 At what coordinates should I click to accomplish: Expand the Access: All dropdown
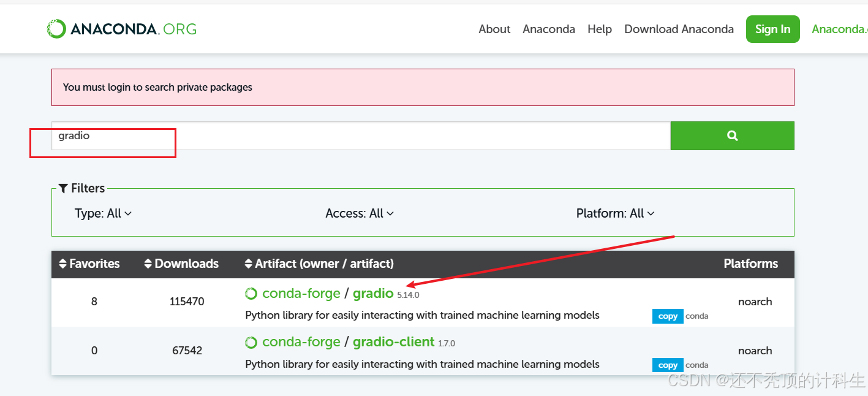coord(360,213)
